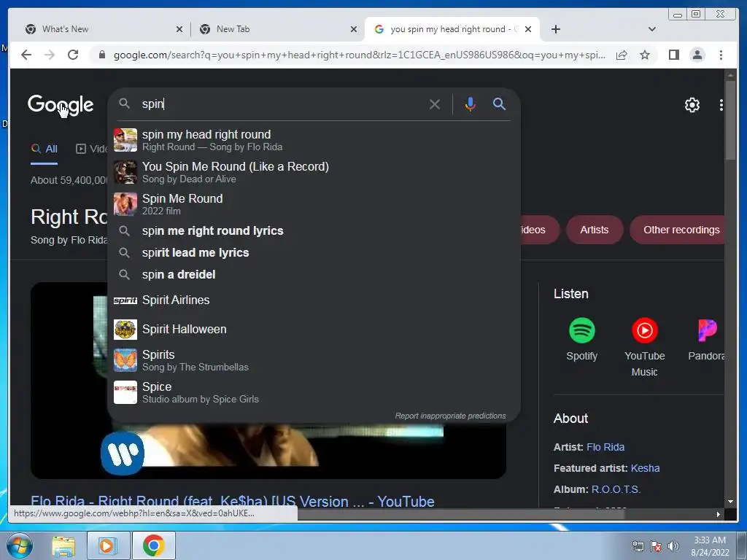Choose 'Spirit Halloween' suggestion

tap(314, 329)
